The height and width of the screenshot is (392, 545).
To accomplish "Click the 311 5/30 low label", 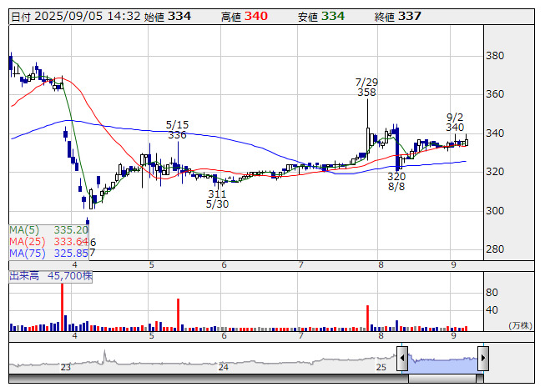I will pos(217,199).
